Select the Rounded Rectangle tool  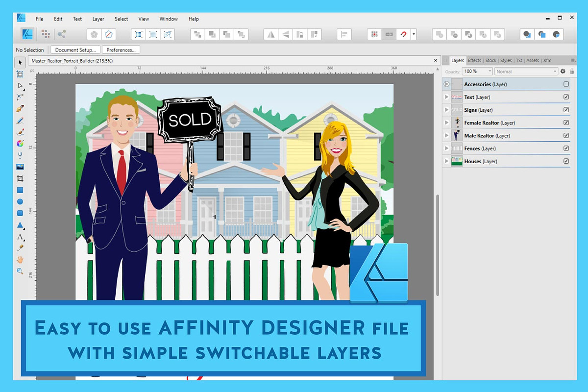coord(20,213)
